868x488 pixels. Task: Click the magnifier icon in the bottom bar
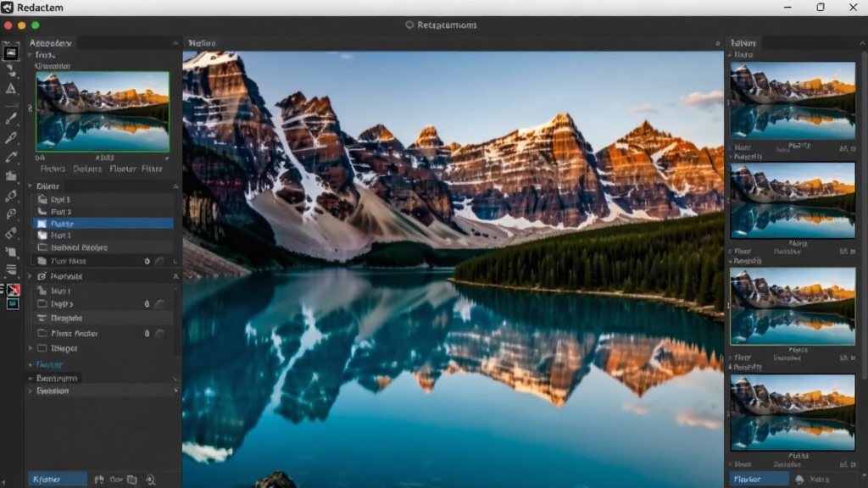click(x=151, y=480)
